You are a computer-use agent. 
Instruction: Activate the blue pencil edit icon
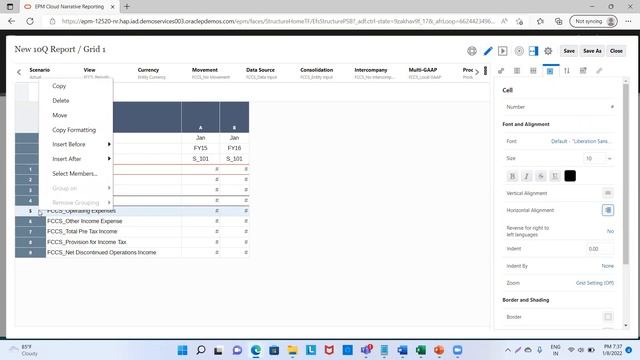pos(488,51)
